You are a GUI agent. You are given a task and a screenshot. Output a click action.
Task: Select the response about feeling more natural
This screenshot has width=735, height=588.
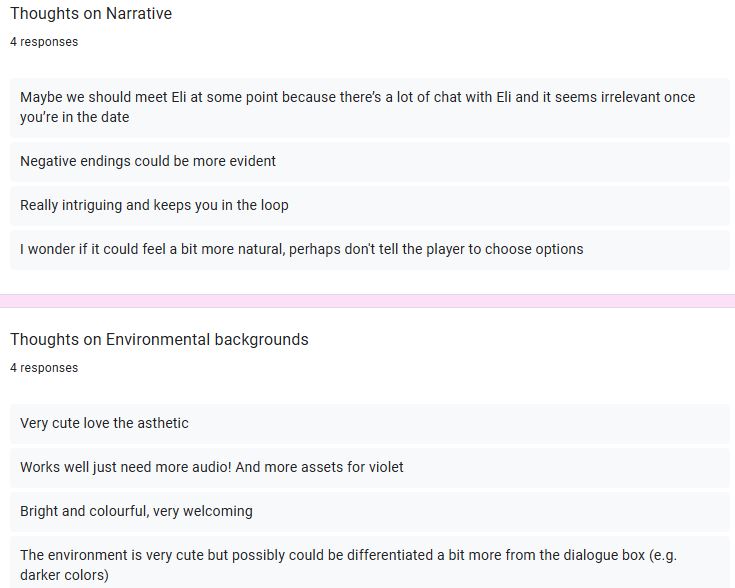tap(370, 250)
